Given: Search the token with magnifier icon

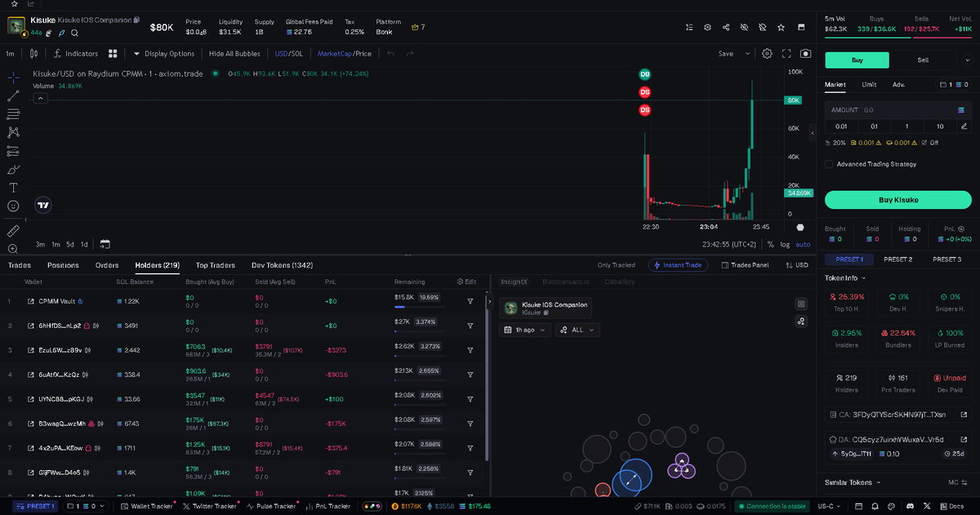Looking at the screenshot, I should pos(74,33).
